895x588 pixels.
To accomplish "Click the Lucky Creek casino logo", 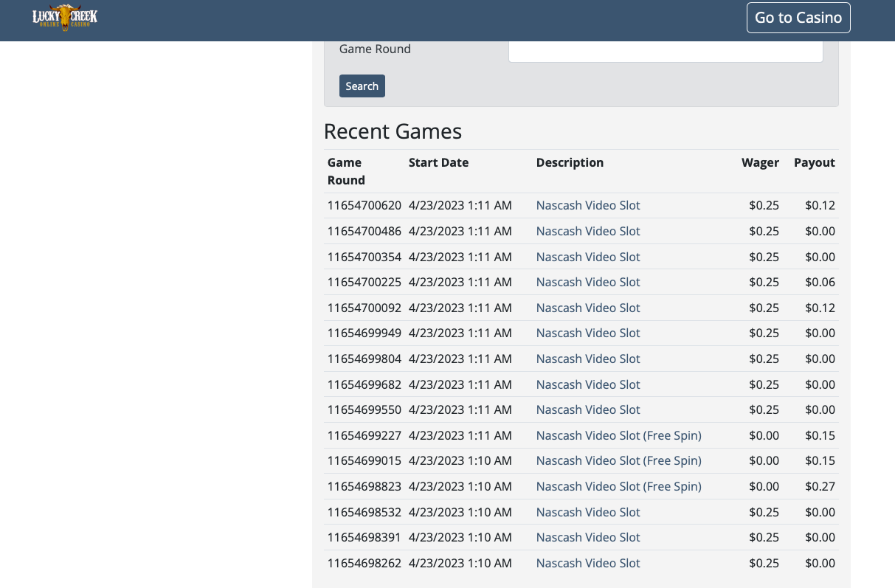I will coord(65,18).
